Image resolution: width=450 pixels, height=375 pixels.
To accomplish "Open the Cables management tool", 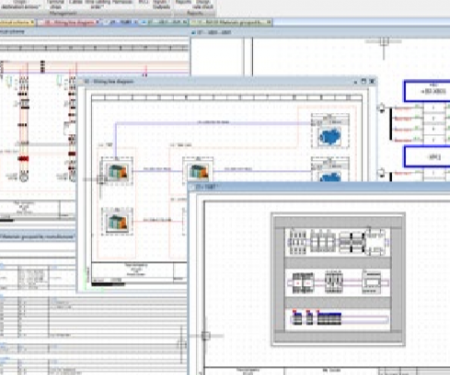I will click(75, 2).
